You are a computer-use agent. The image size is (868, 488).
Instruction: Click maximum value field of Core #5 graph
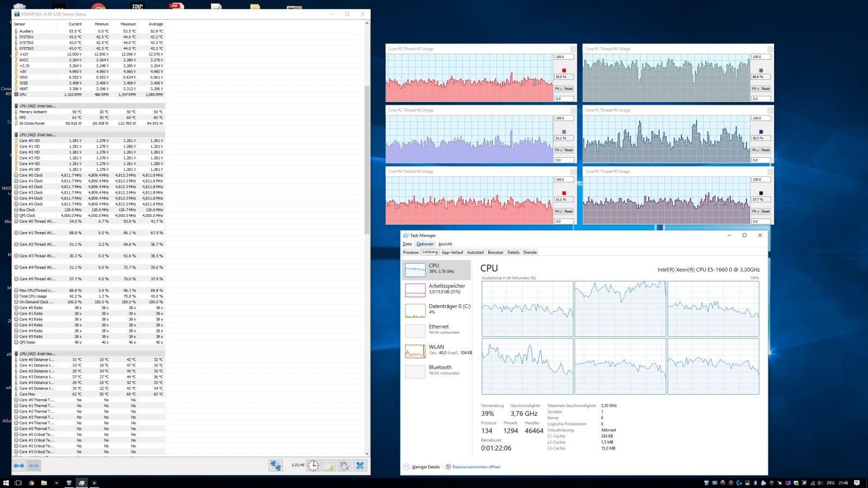(x=761, y=179)
